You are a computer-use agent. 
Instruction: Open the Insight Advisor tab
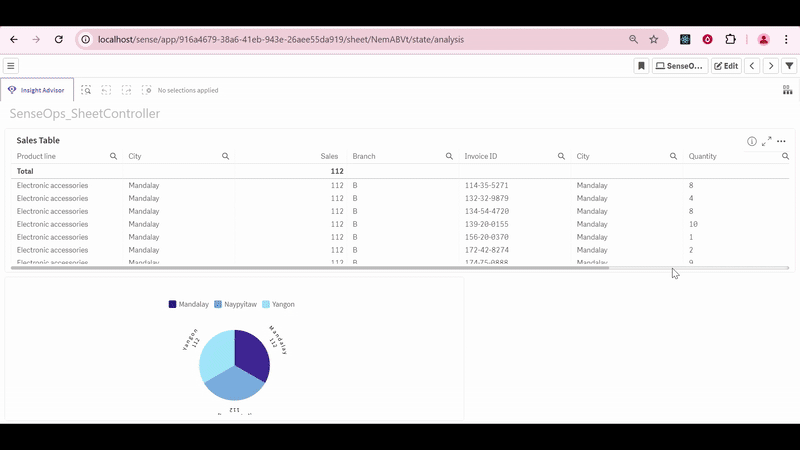tap(37, 90)
